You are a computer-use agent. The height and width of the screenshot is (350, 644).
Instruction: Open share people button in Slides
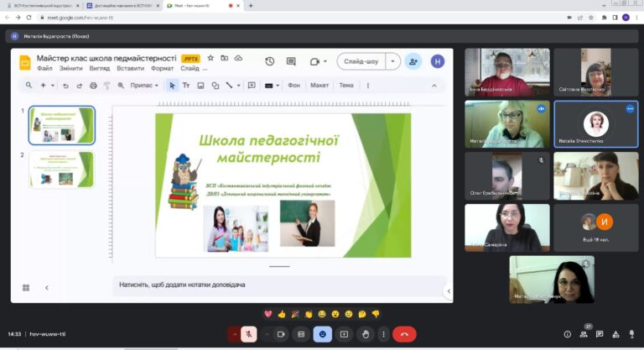pos(413,61)
